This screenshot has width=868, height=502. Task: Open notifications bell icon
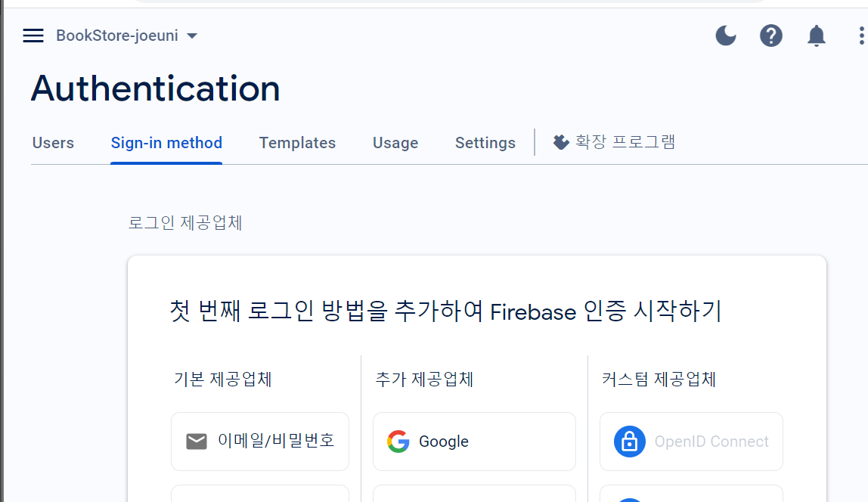(x=817, y=36)
